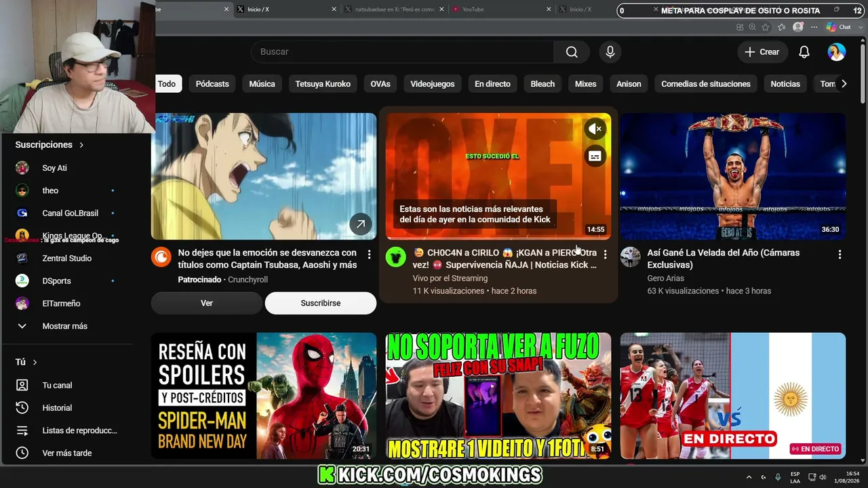868x488 pixels.
Task: Select the Tetsuya Kuroko chip
Action: [323, 84]
